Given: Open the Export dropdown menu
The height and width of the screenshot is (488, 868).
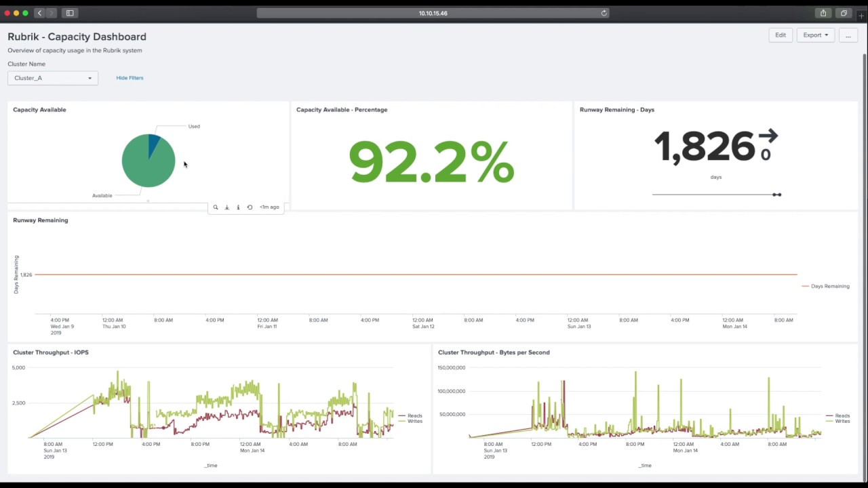Looking at the screenshot, I should pos(816,35).
